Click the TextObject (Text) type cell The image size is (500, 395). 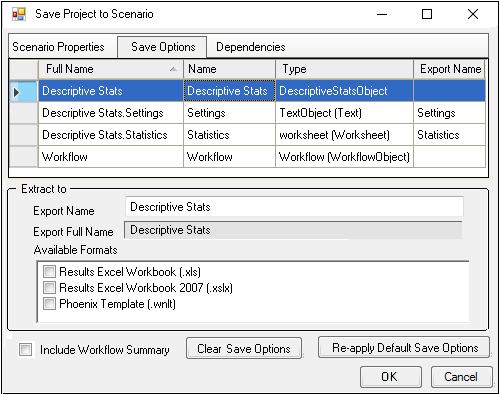pyautogui.click(x=344, y=113)
